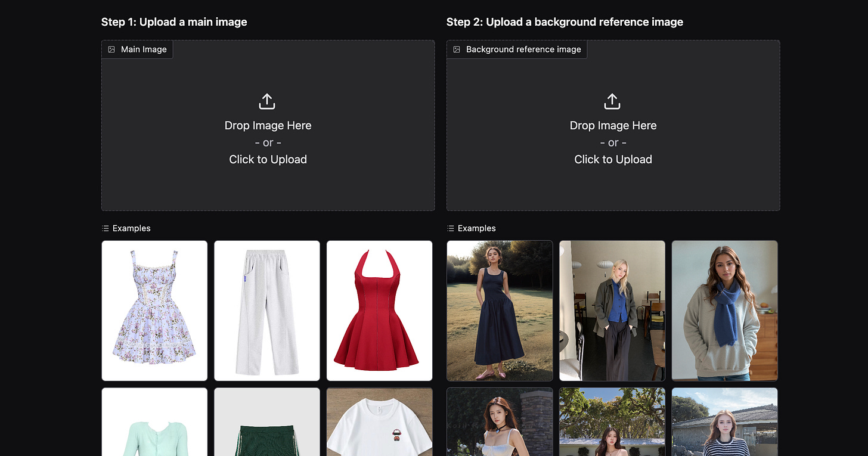Select the woman in navy dress outdoors example
Viewport: 868px width, 456px height.
500,311
